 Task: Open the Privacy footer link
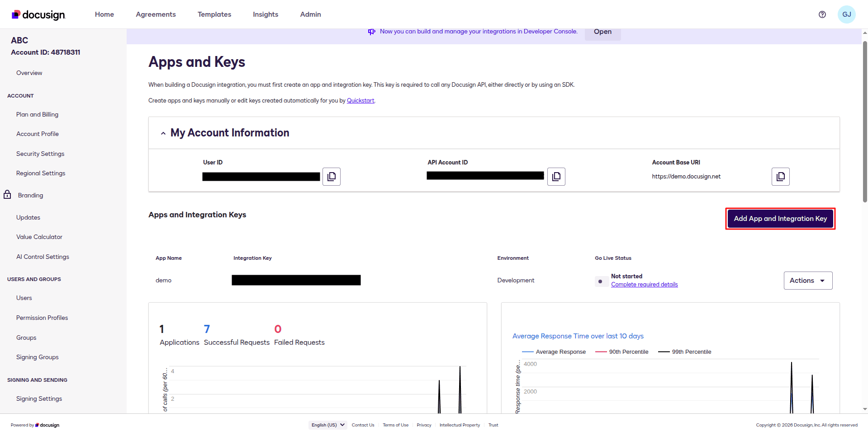pos(424,425)
